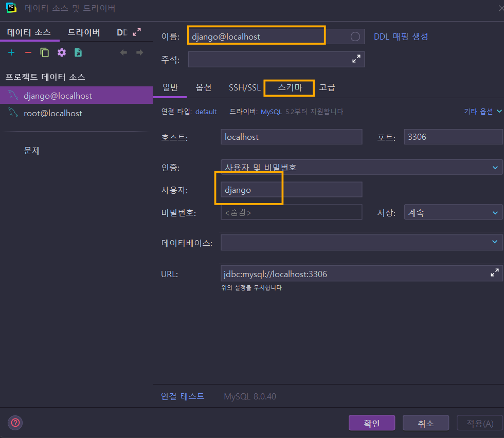Click the 적용(A) apply button
The width and height of the screenshot is (504, 438).
480,423
